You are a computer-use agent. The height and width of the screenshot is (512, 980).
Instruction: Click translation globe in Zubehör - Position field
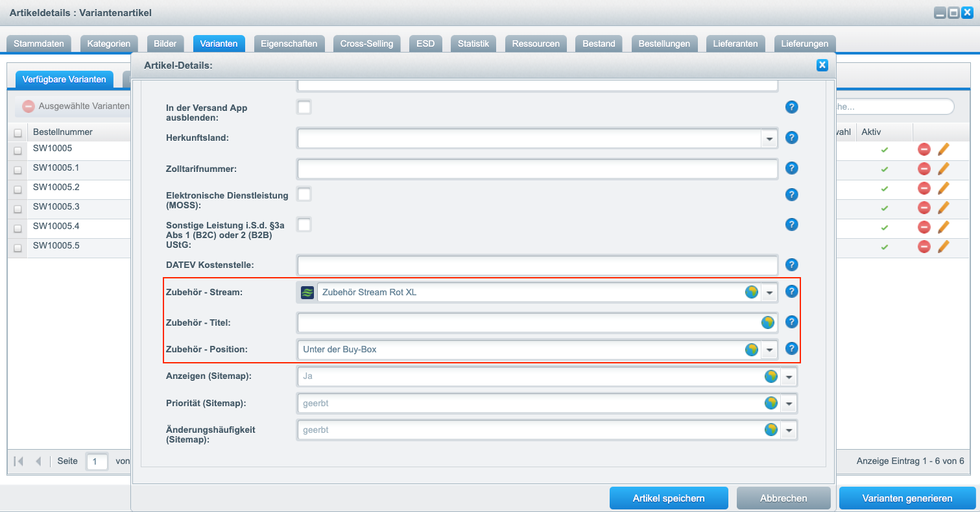click(x=752, y=349)
